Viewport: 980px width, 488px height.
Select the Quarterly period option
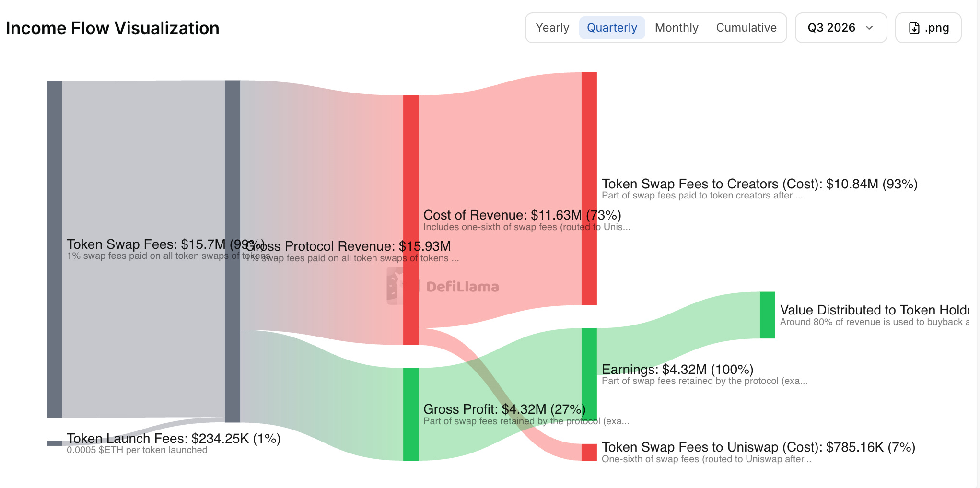click(x=612, y=28)
